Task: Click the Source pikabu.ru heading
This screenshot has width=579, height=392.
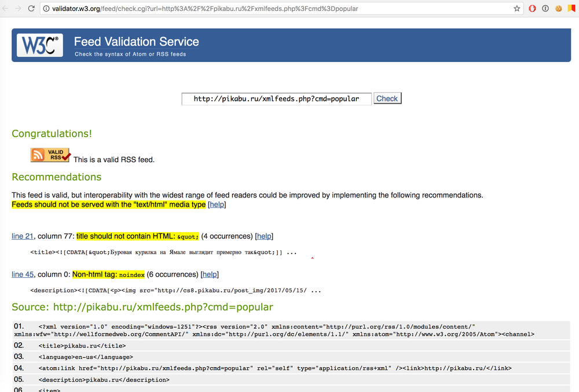Action: click(x=142, y=307)
